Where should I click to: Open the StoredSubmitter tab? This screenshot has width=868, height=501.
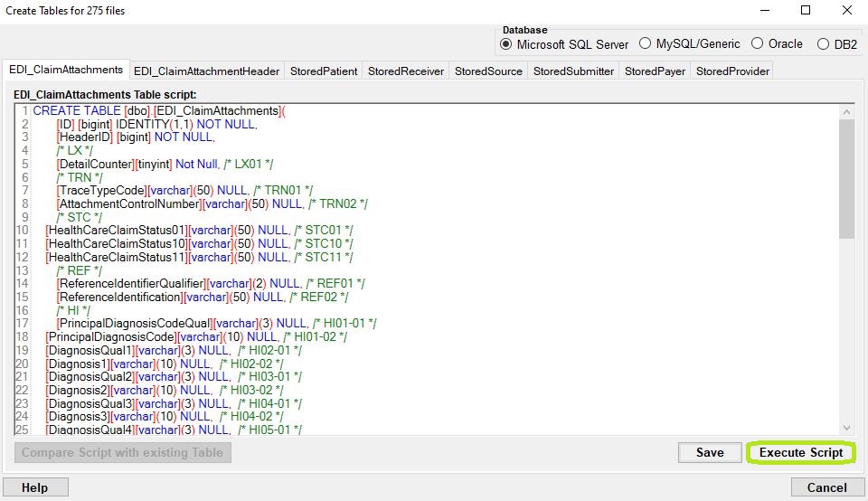(x=573, y=71)
